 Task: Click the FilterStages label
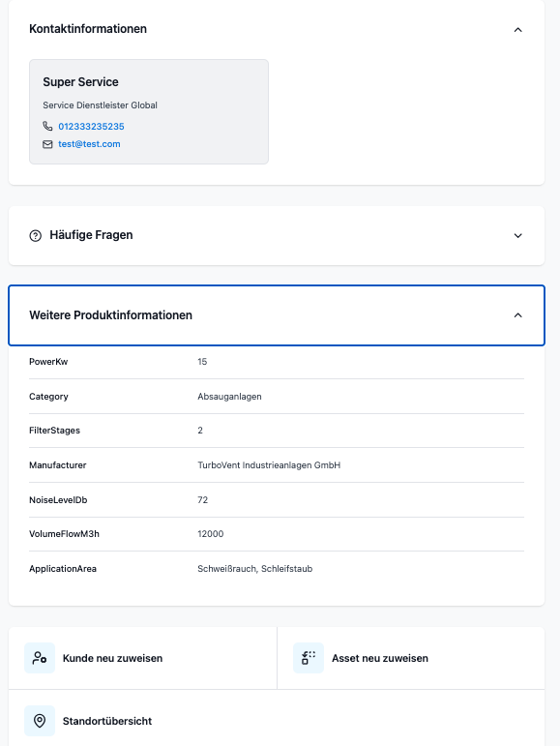tap(55, 431)
